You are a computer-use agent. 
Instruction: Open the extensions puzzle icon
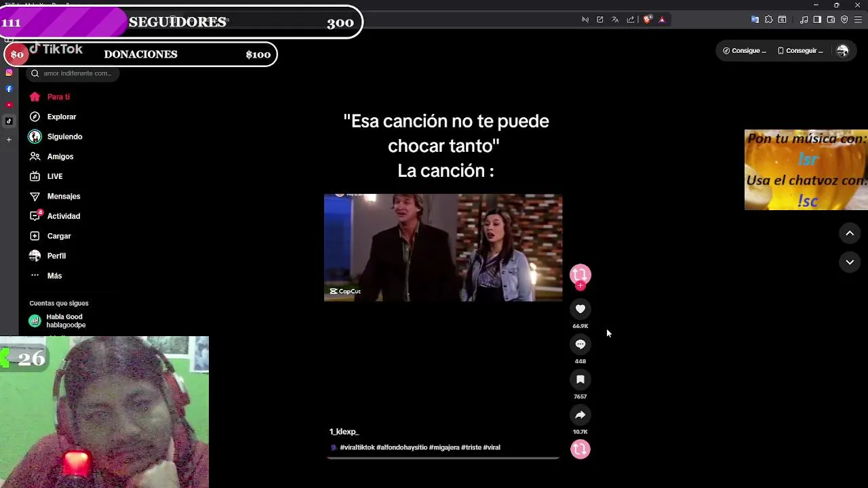pos(768,20)
